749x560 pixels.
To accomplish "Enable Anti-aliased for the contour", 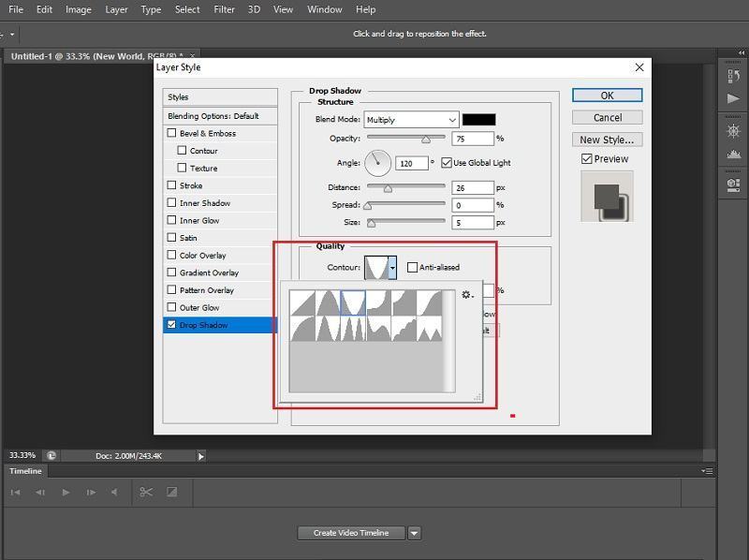I will [x=412, y=267].
